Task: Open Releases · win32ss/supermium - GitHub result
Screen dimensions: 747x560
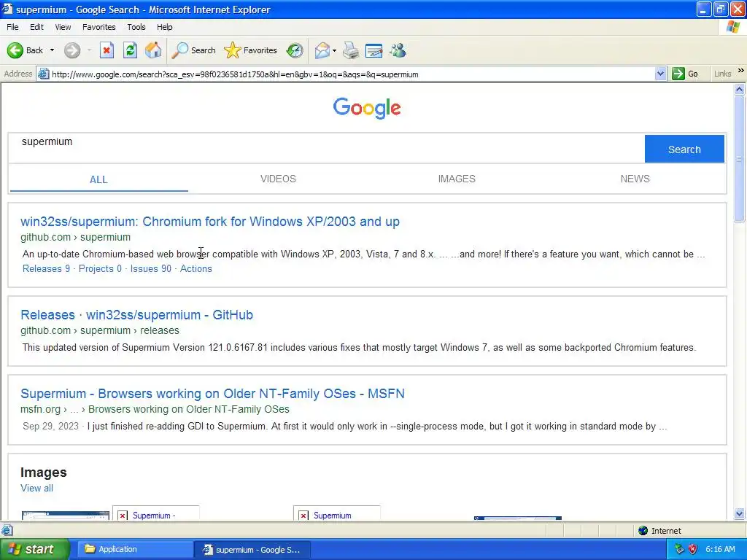Action: (136, 315)
